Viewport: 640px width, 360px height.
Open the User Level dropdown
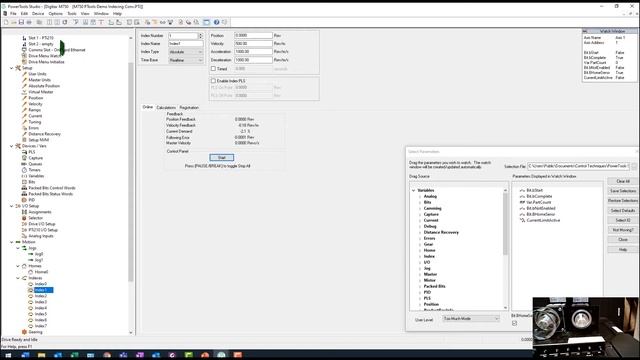(x=471, y=319)
